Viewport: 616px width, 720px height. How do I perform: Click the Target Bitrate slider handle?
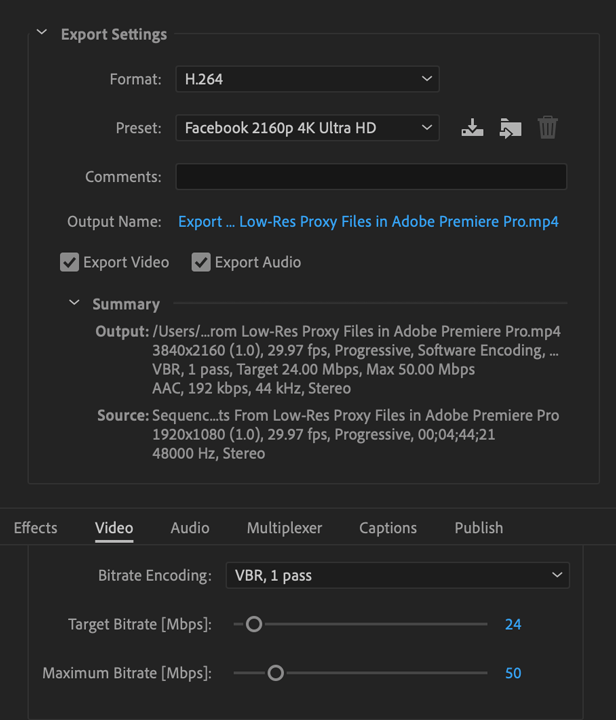coord(254,624)
